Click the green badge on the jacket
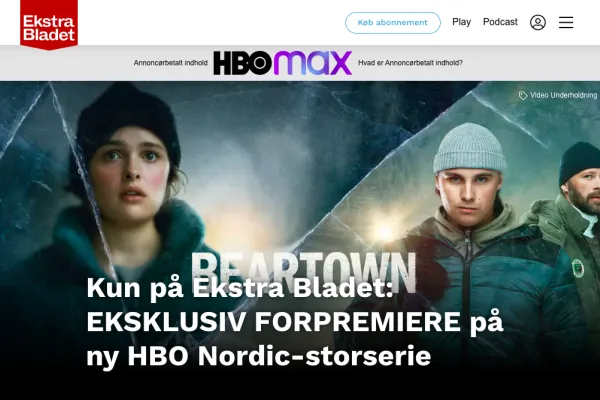600x400 pixels. pos(578,268)
